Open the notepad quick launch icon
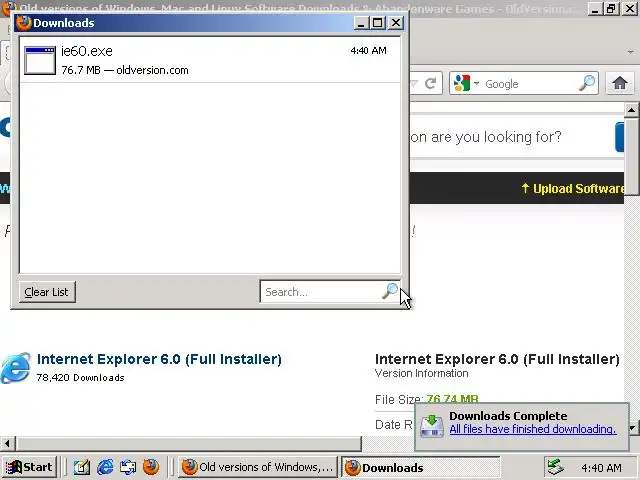This screenshot has height=480, width=640. (81, 467)
